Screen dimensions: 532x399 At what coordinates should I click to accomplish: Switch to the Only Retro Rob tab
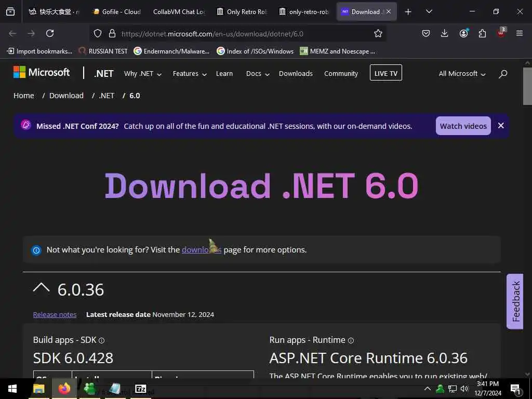[x=242, y=12]
